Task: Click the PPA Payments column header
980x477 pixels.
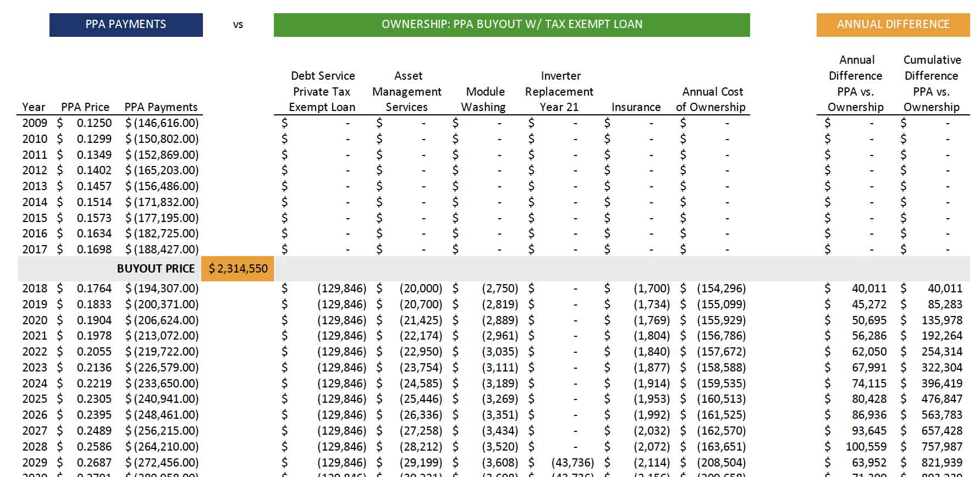Action: click(161, 107)
